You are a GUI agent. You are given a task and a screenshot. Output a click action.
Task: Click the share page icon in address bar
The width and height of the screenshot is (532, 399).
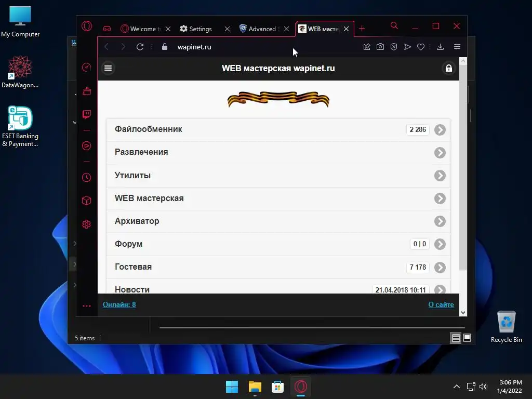pyautogui.click(x=367, y=47)
